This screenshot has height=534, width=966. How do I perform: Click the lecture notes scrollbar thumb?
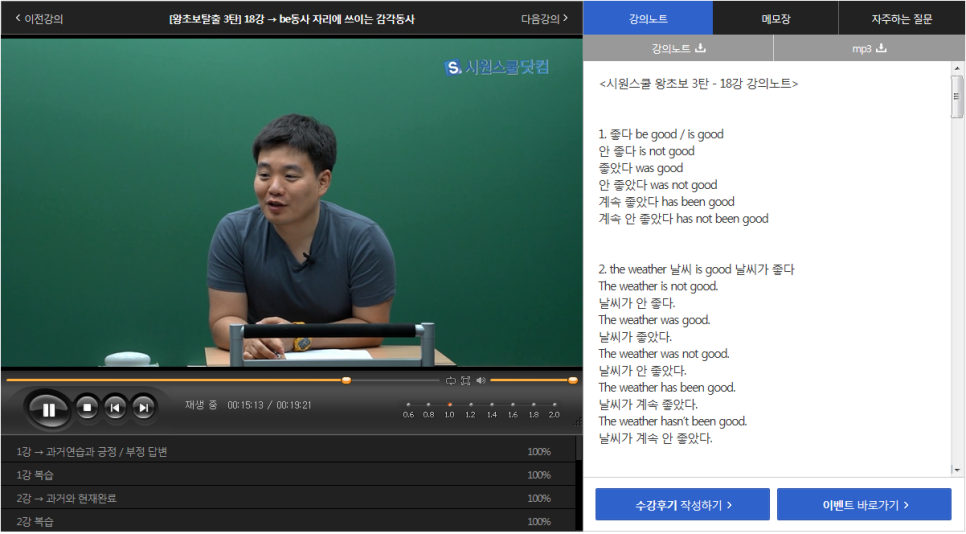pos(957,97)
